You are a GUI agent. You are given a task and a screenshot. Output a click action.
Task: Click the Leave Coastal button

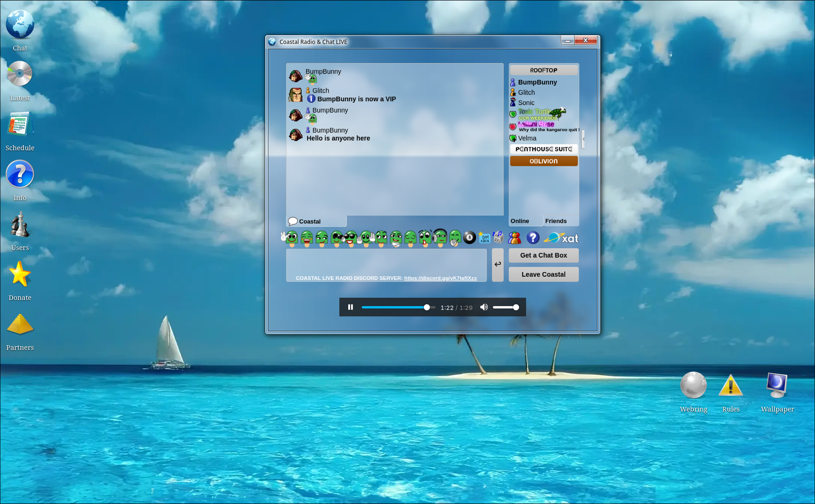(544, 274)
